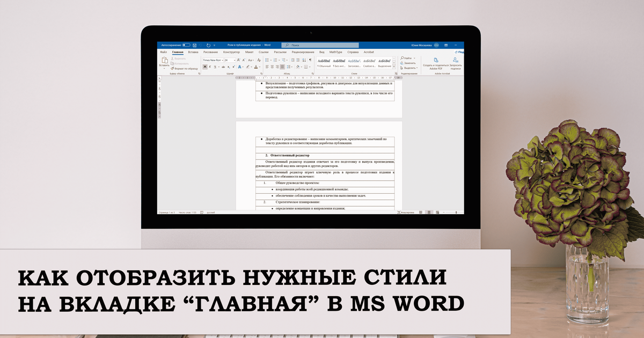The image size is (644, 338).
Task: Expand the styles gallery more arrow
Action: pos(394,67)
